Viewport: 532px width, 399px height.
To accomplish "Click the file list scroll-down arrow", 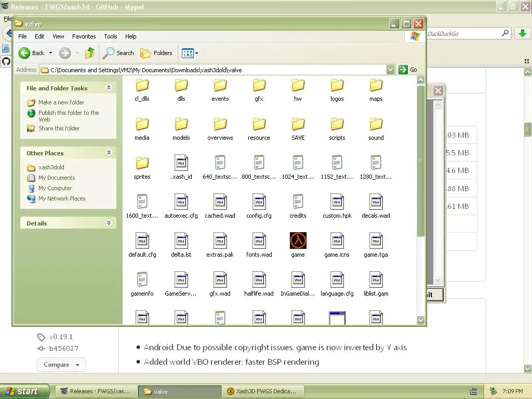I will [420, 320].
